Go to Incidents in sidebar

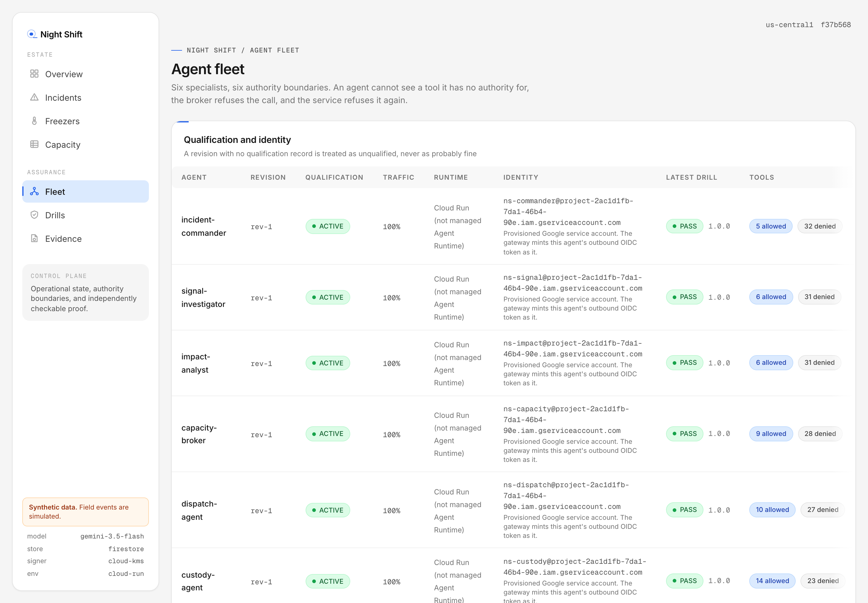tap(86, 97)
